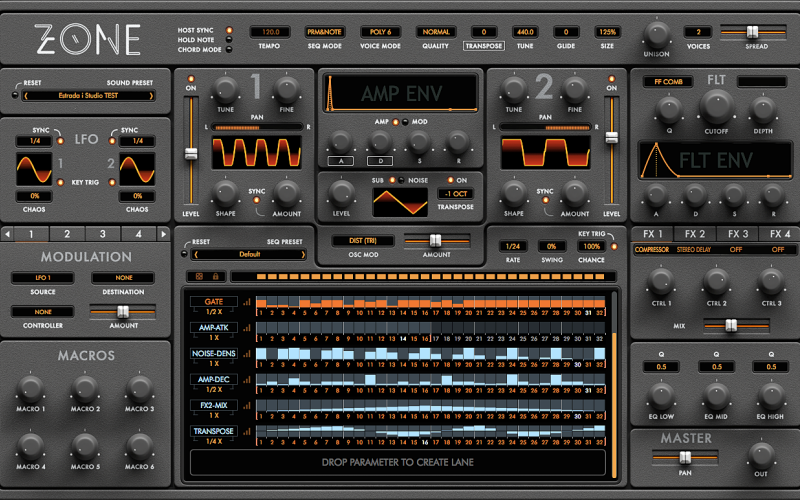Click the AMP-DEC lane label
800x500 pixels.
[214, 379]
